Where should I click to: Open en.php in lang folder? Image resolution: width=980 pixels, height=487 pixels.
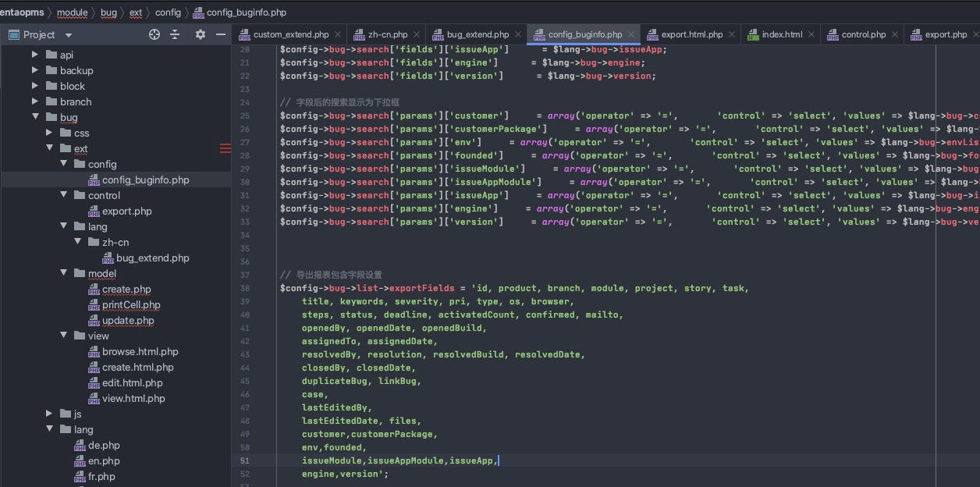click(104, 460)
